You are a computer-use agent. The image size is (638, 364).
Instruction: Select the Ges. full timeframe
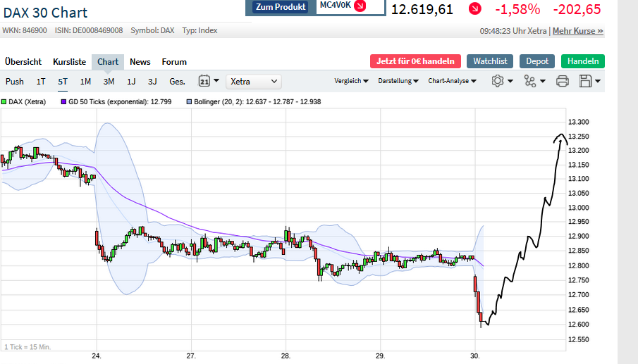click(x=177, y=81)
